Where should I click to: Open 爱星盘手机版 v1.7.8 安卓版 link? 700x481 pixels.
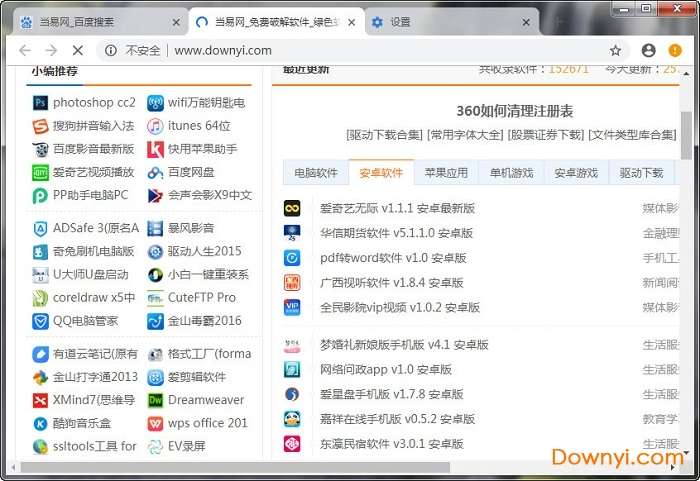click(x=392, y=394)
